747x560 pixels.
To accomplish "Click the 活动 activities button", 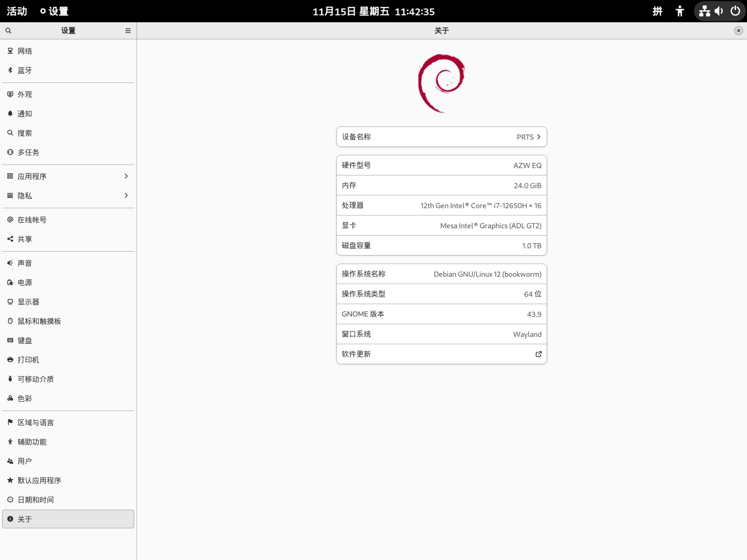I will click(17, 11).
